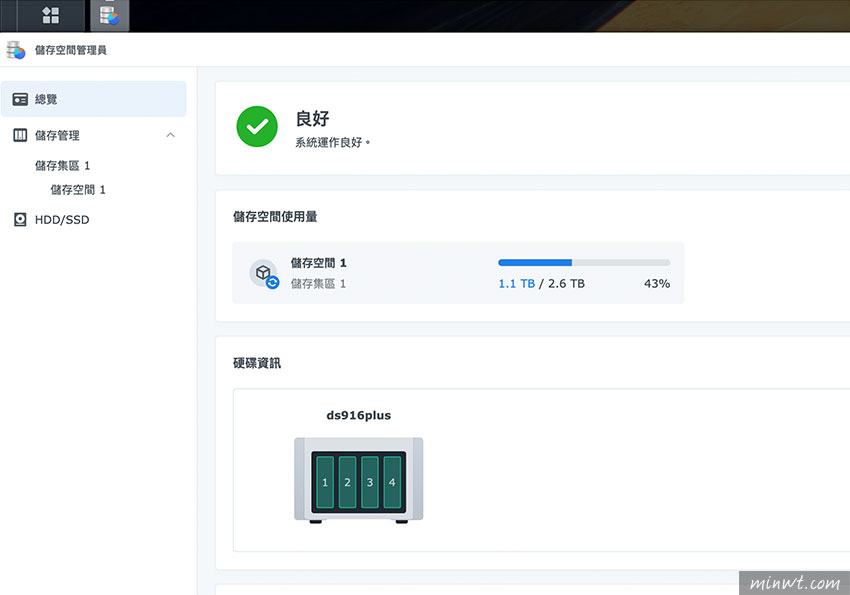The width and height of the screenshot is (850, 595).
Task: Open 儲存空間 1 in sidebar tree
Action: pos(78,190)
